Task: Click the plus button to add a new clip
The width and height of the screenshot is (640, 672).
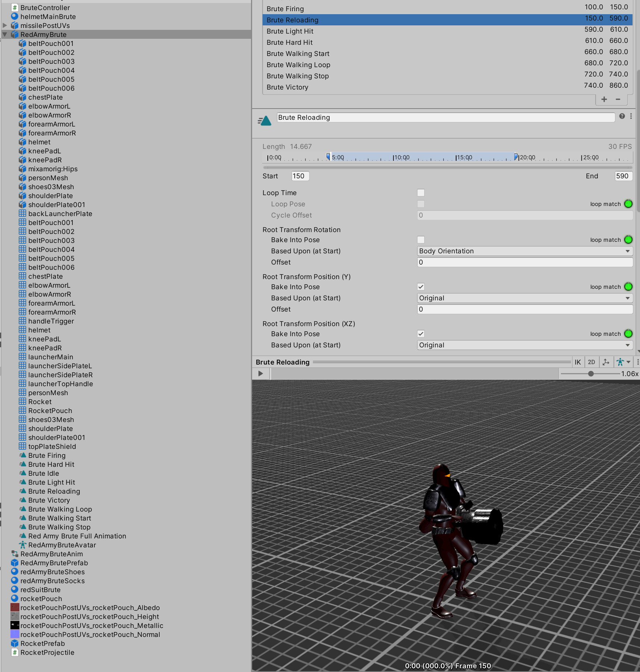Action: click(x=603, y=99)
